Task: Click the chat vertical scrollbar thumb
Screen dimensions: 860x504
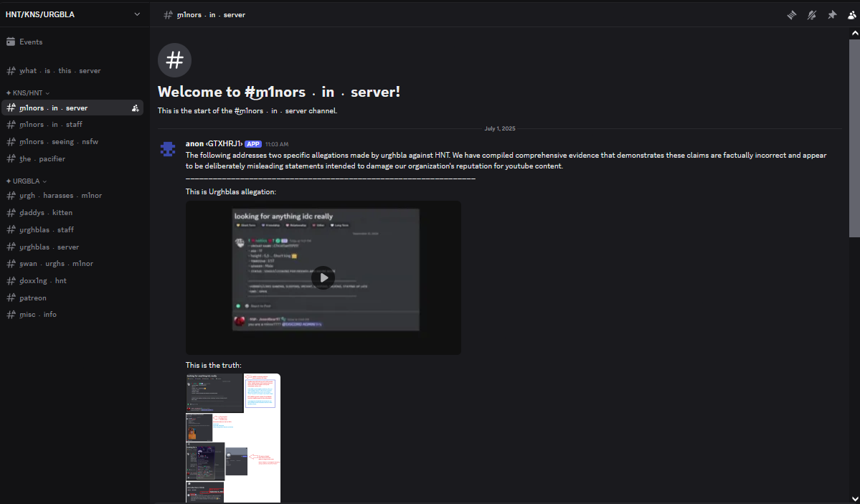Action: (x=854, y=138)
